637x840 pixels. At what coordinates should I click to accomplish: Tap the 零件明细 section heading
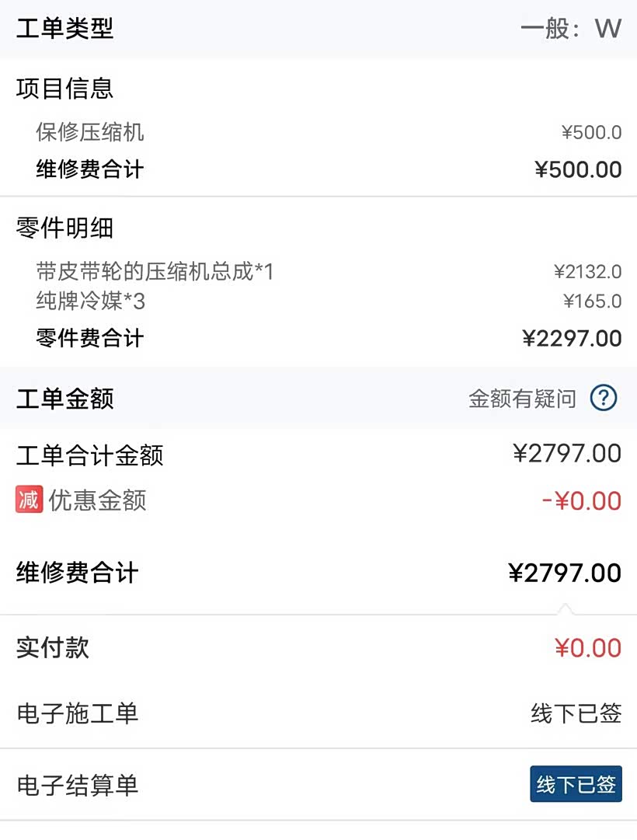(65, 228)
